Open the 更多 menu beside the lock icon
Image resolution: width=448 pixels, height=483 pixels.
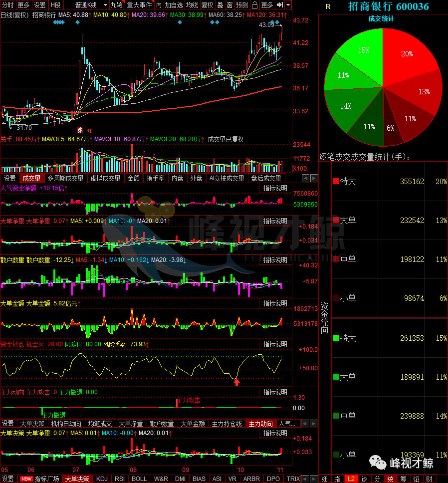click(266, 5)
